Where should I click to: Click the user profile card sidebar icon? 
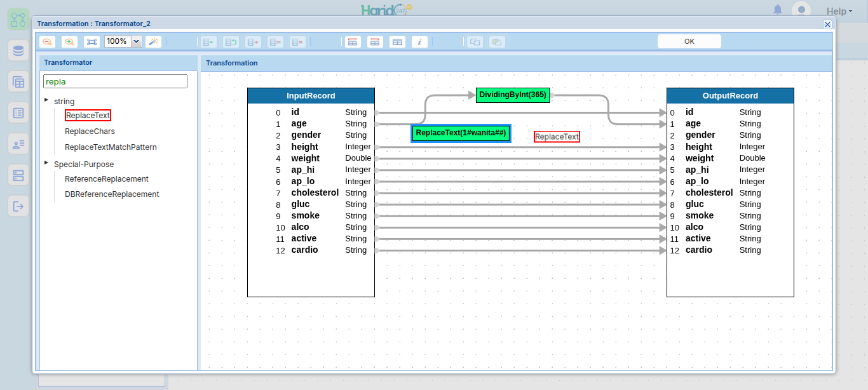tap(18, 144)
